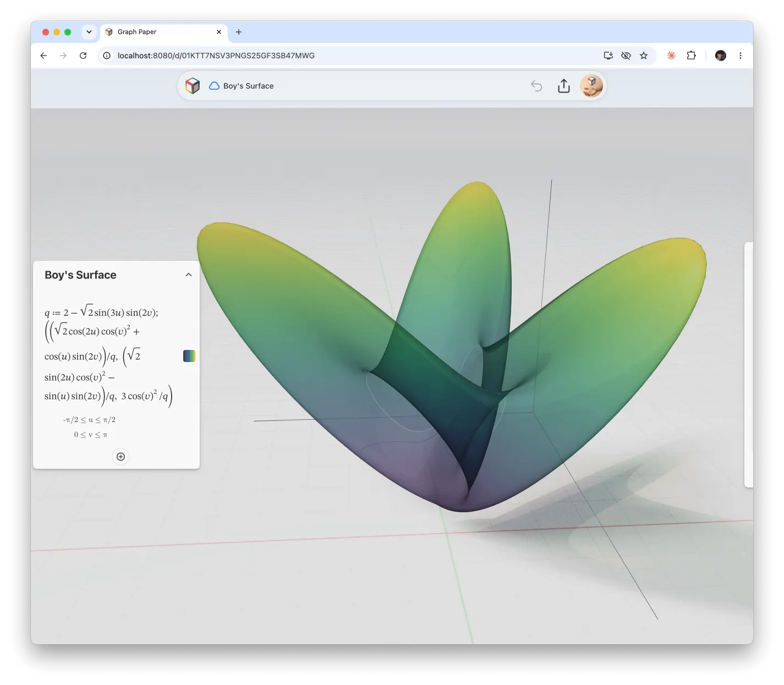Close the Graph Paper tab
Screen dimensions: 784x685
(219, 32)
